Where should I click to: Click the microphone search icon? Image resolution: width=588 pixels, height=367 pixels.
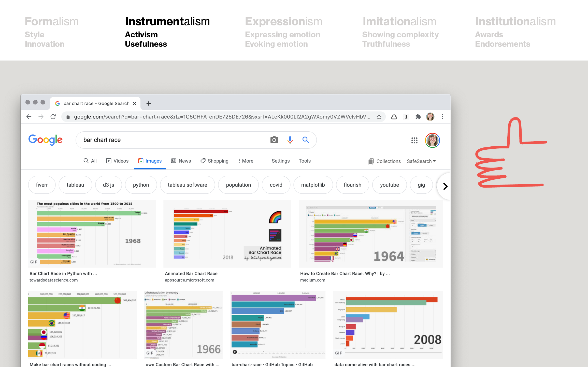(290, 140)
